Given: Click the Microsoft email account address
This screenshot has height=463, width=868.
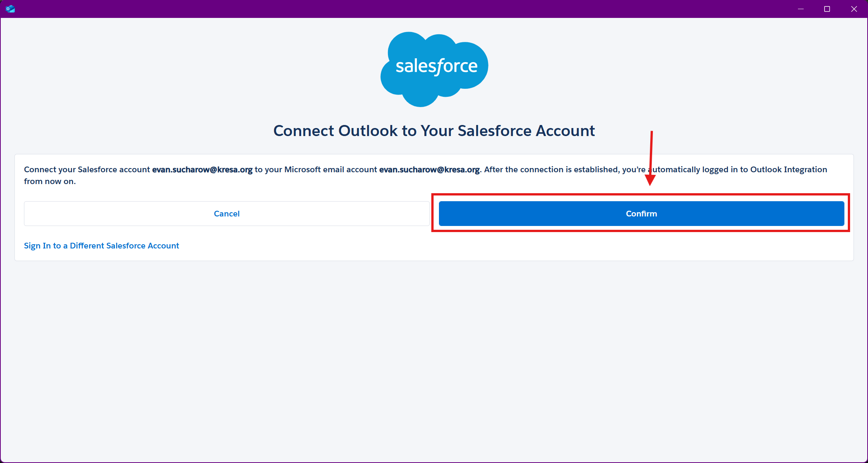Looking at the screenshot, I should tap(429, 170).
